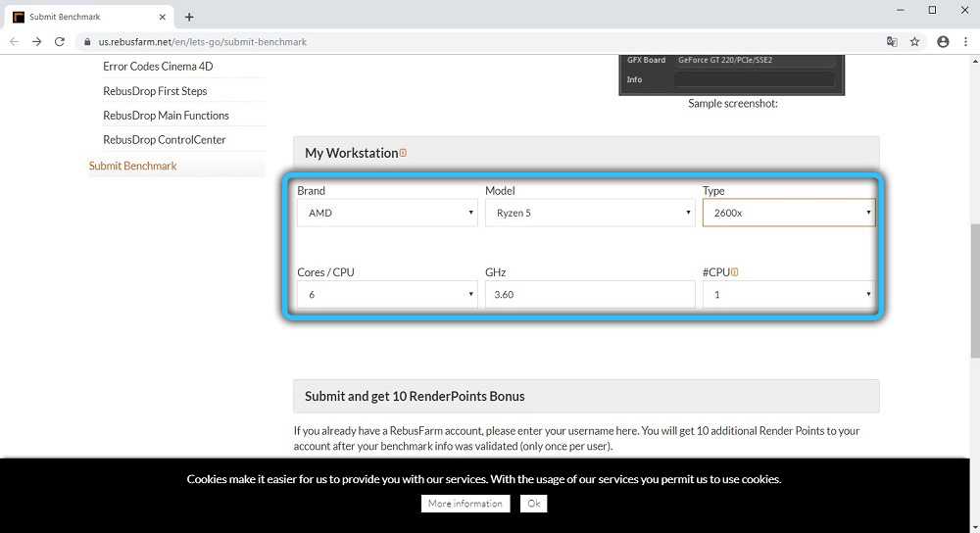
Task: Minimize the Chrome window
Action: (x=900, y=10)
